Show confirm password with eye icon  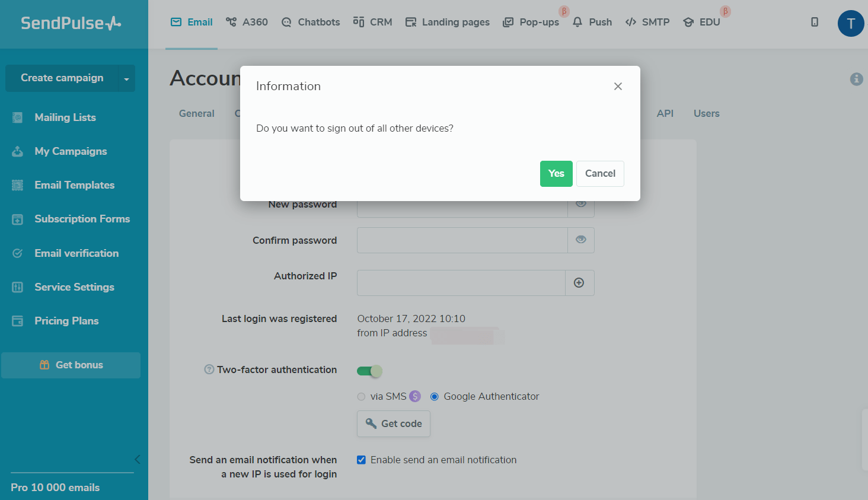581,240
